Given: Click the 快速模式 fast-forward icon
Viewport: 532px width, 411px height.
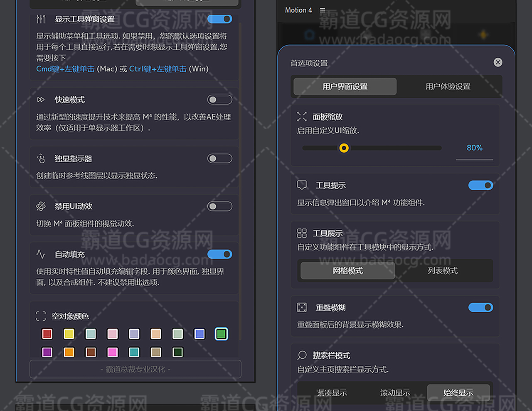Looking at the screenshot, I should pos(41,100).
